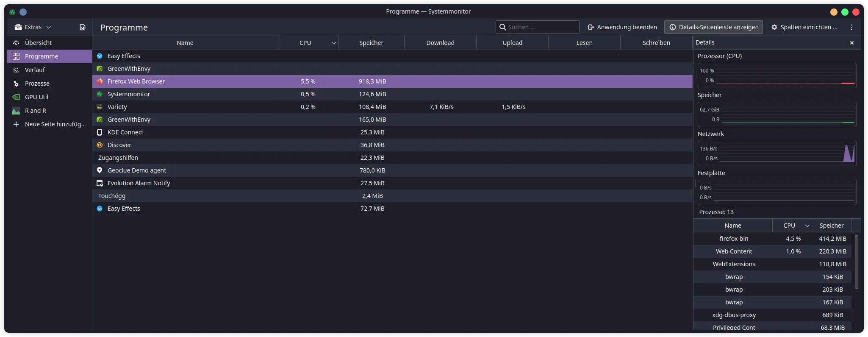
Task: Click the Schreiben column header
Action: click(x=656, y=43)
